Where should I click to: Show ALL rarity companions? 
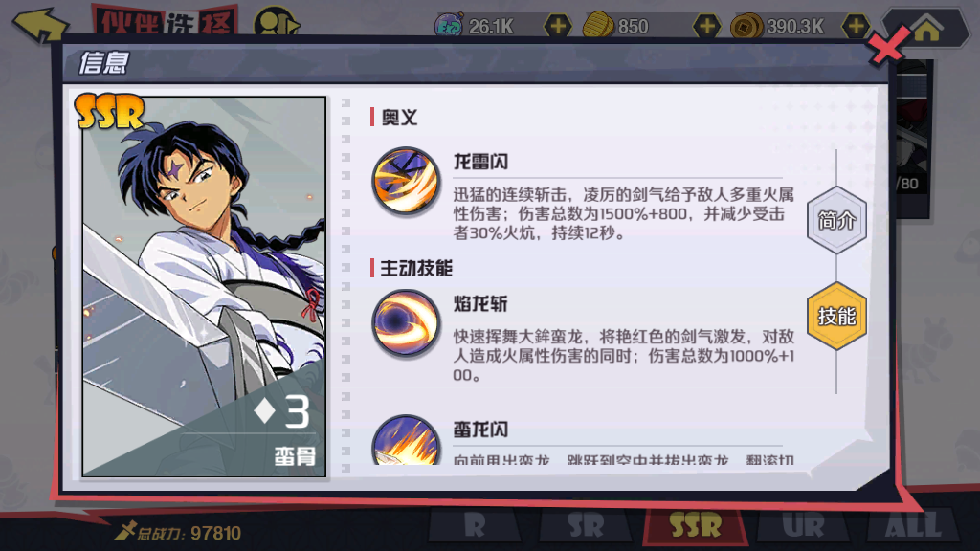coord(913,525)
